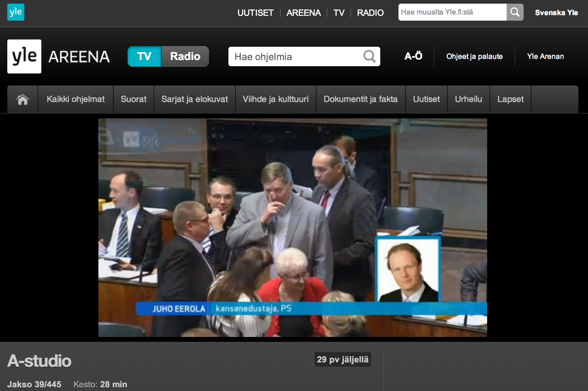
Task: Click the A-studio video player
Action: click(293, 228)
